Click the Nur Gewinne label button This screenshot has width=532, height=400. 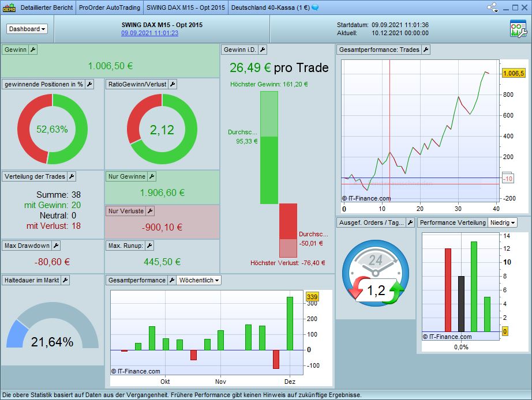126,176
